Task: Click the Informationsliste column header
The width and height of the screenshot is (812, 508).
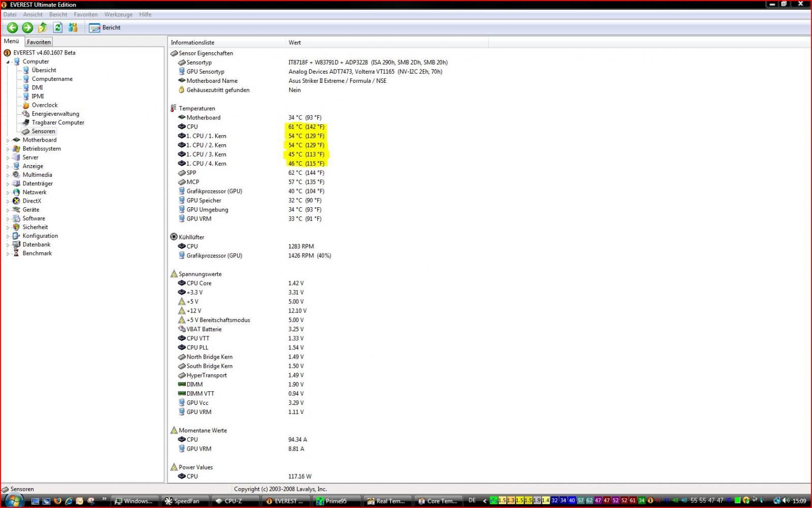Action: tap(226, 43)
